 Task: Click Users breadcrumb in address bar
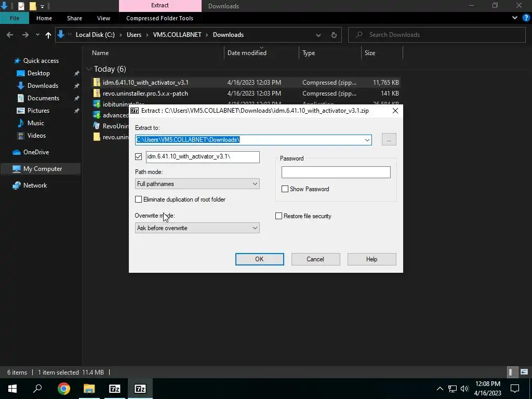tap(134, 35)
